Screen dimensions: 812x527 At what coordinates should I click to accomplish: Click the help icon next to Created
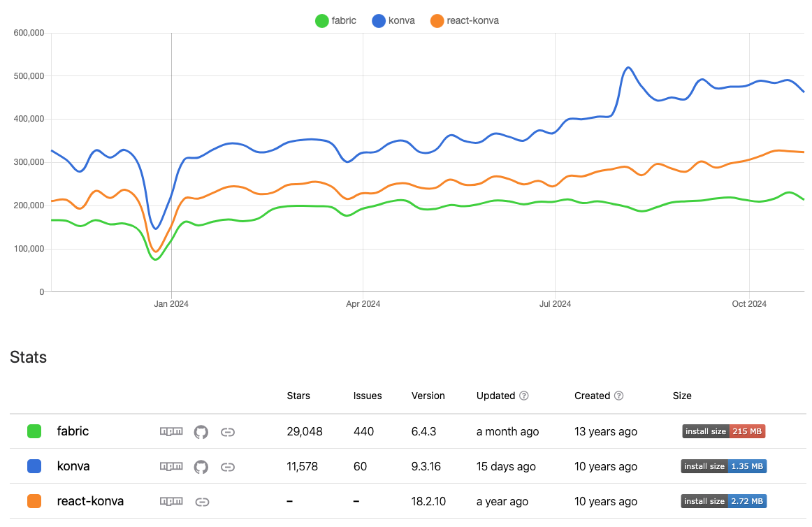pos(618,396)
